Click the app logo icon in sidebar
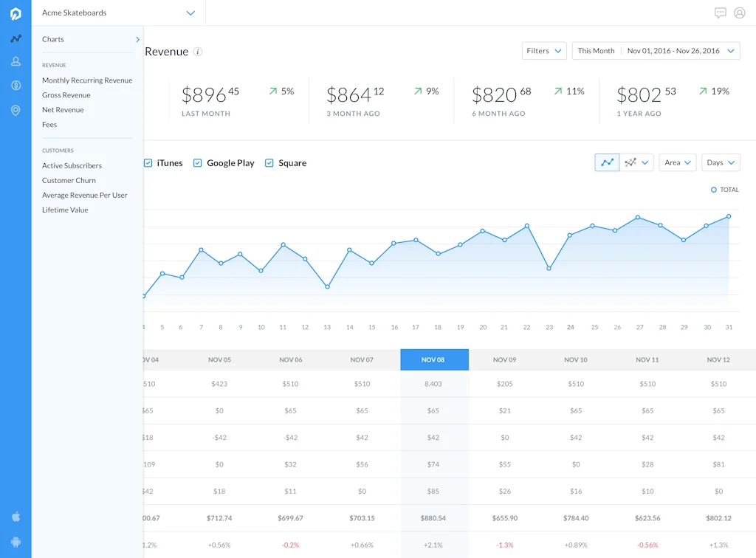Screen dimensions: 756x558 (x=16, y=13)
